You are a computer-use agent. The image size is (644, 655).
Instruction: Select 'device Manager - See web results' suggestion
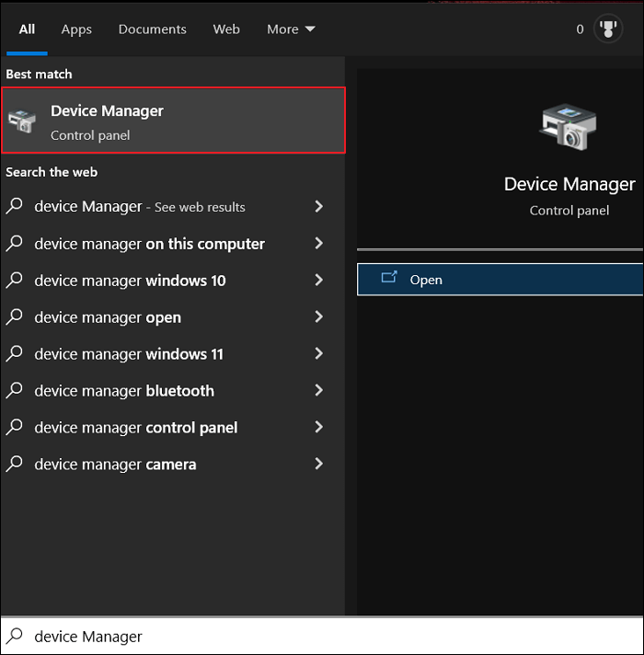(167, 206)
